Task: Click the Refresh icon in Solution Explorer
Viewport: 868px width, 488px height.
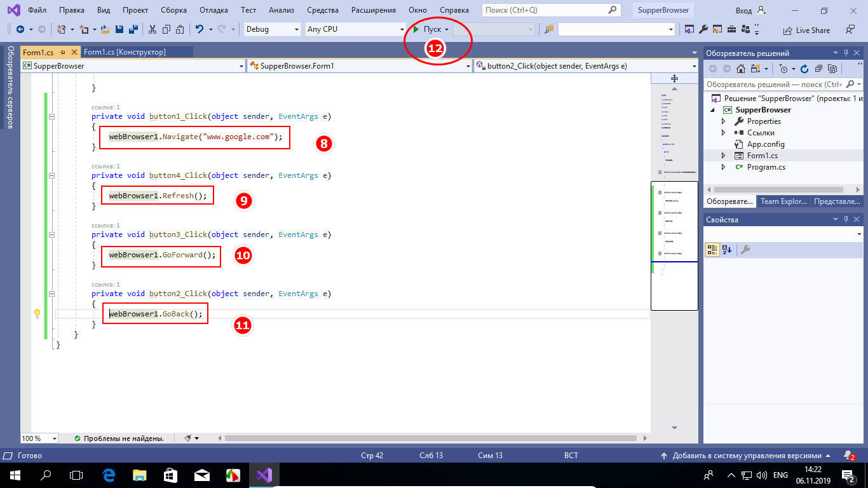Action: coord(804,69)
